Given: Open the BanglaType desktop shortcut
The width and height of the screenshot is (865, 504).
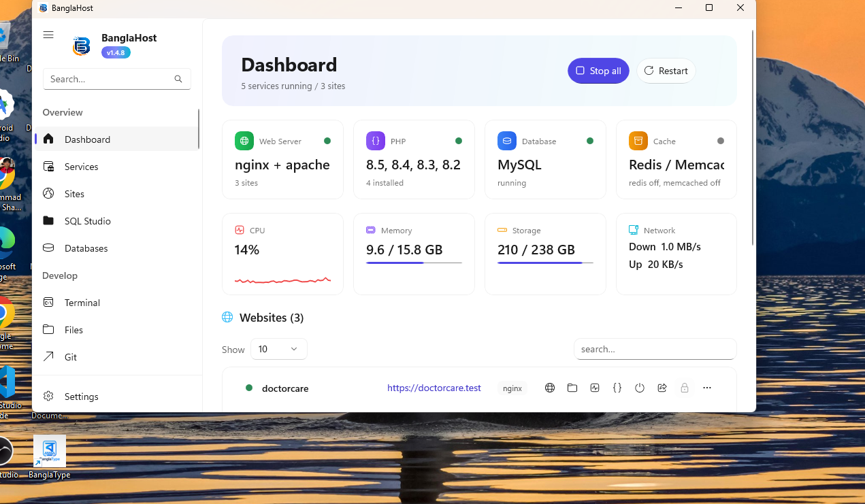Looking at the screenshot, I should pos(50,457).
